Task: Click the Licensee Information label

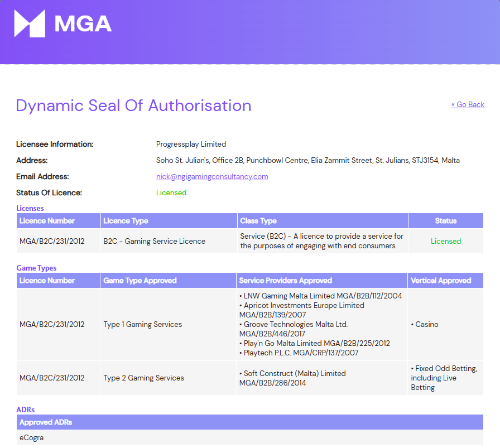Action: pos(55,144)
